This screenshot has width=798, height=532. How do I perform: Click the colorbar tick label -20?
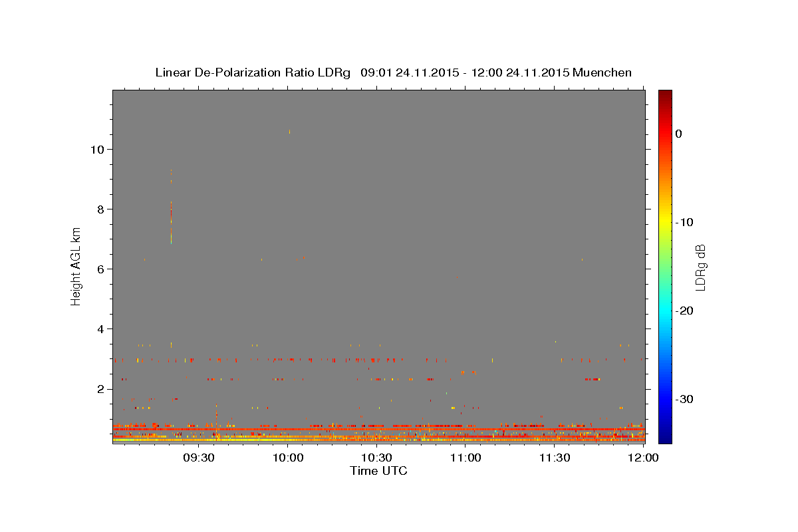coord(685,311)
